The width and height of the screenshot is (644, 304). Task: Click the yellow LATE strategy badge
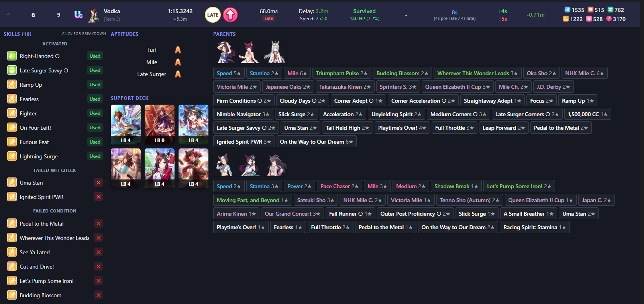[213, 15]
